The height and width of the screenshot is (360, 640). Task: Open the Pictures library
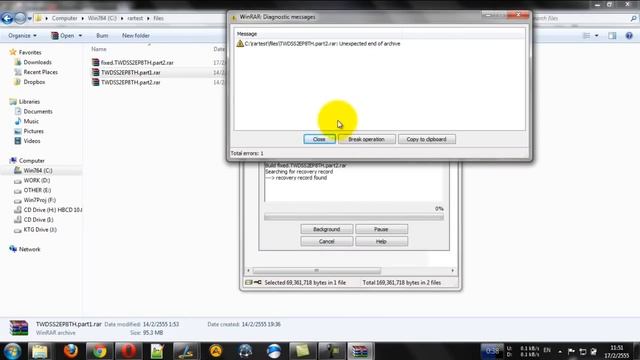point(33,131)
